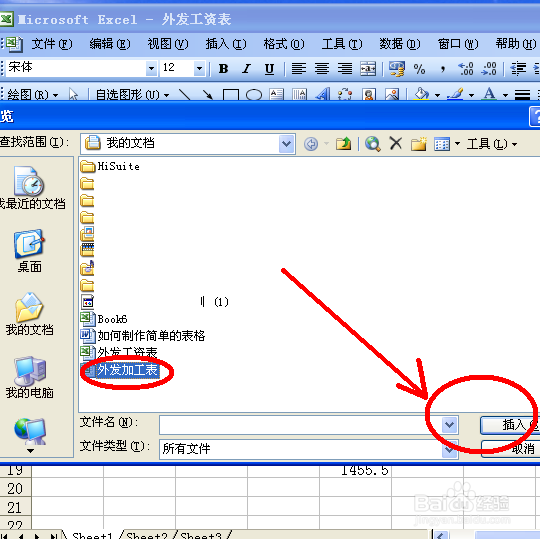Screen dimensions: 540x539
Task: Go to 我的文档 in places bar
Action: coord(30,314)
